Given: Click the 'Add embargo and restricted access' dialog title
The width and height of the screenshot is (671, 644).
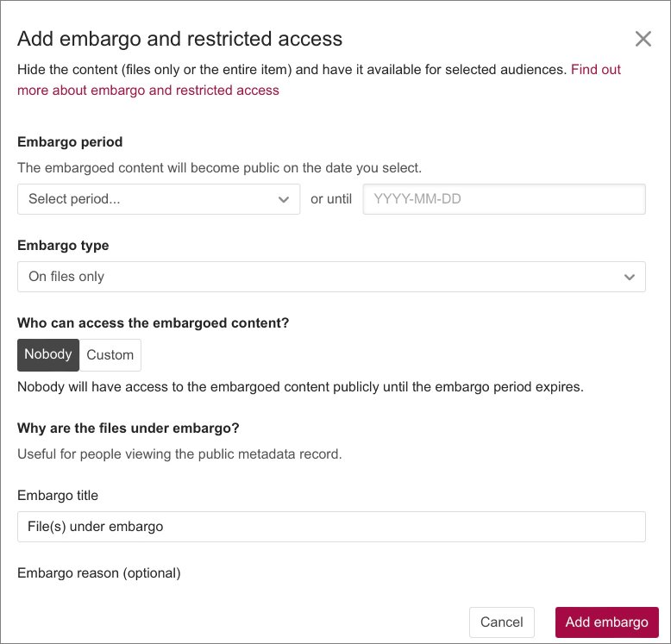Looking at the screenshot, I should pos(179,38).
